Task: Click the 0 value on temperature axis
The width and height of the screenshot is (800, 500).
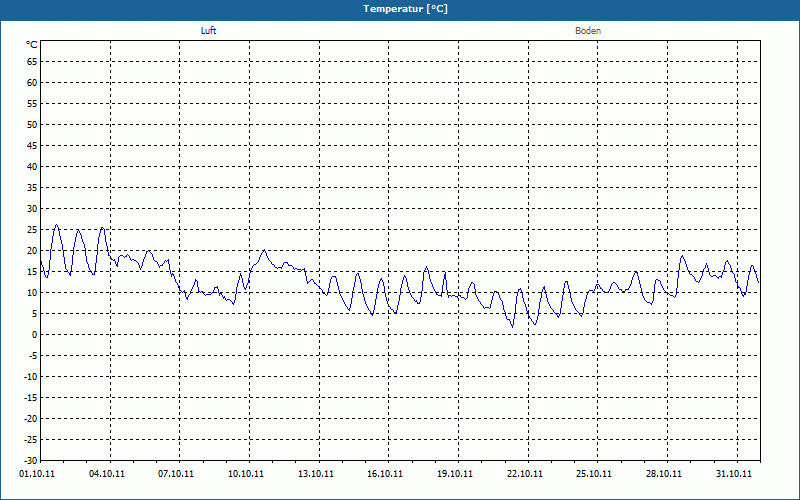Action: pyautogui.click(x=35, y=335)
